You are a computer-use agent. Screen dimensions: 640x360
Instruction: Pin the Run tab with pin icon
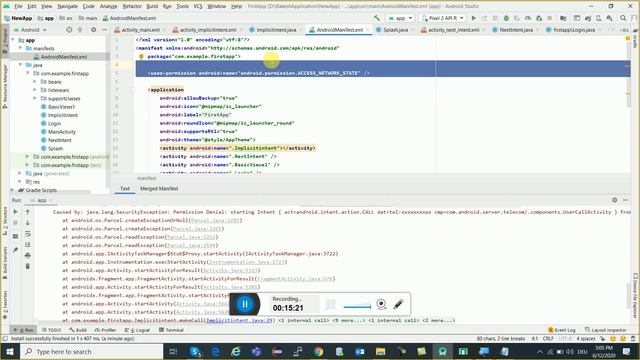click(16, 250)
